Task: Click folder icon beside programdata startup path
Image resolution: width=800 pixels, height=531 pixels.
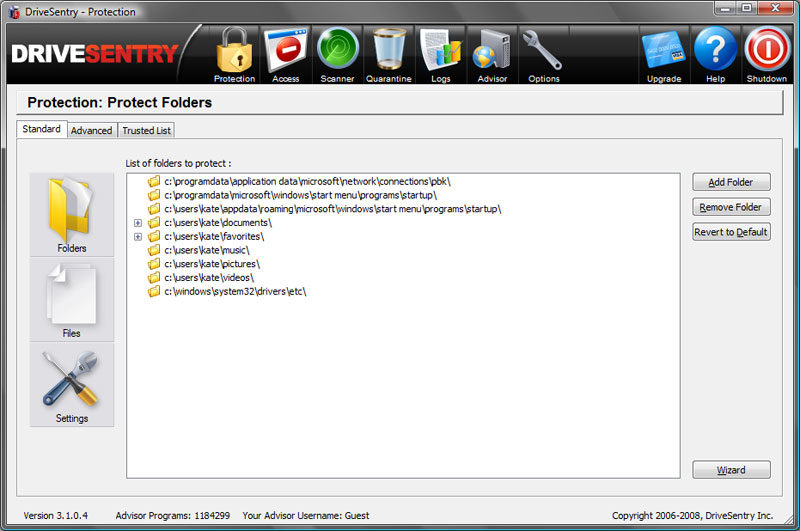Action: pyautogui.click(x=154, y=195)
